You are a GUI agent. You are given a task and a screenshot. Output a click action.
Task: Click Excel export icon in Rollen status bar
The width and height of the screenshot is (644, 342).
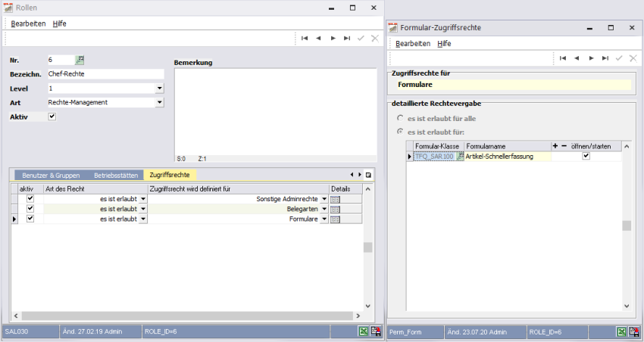[364, 331]
